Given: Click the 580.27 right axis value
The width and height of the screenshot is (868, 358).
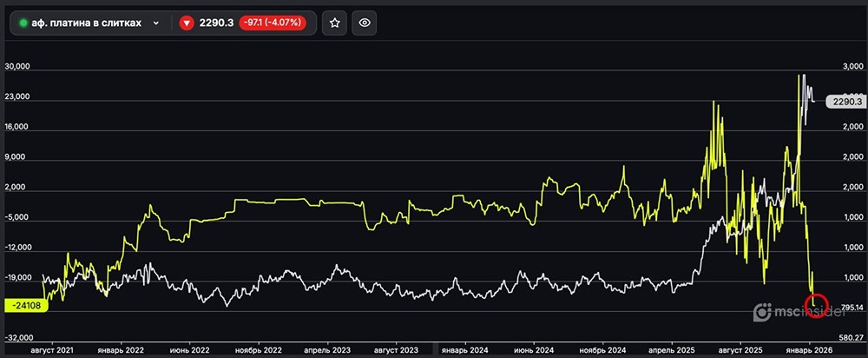Looking at the screenshot, I should click(x=850, y=338).
